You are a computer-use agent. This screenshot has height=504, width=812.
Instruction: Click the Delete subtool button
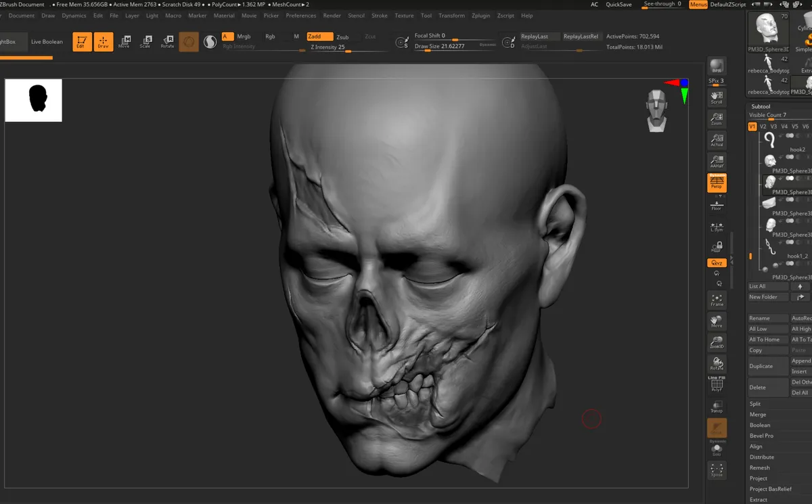[768, 388]
